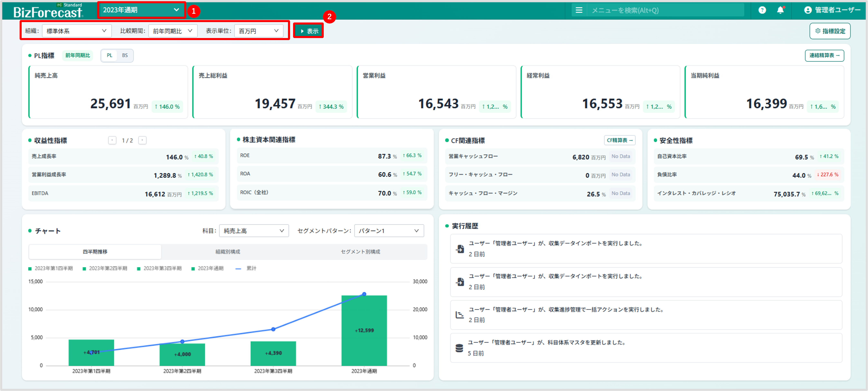Click the data import icon in first history entry
Screen dimensions: 868x391
(x=460, y=249)
